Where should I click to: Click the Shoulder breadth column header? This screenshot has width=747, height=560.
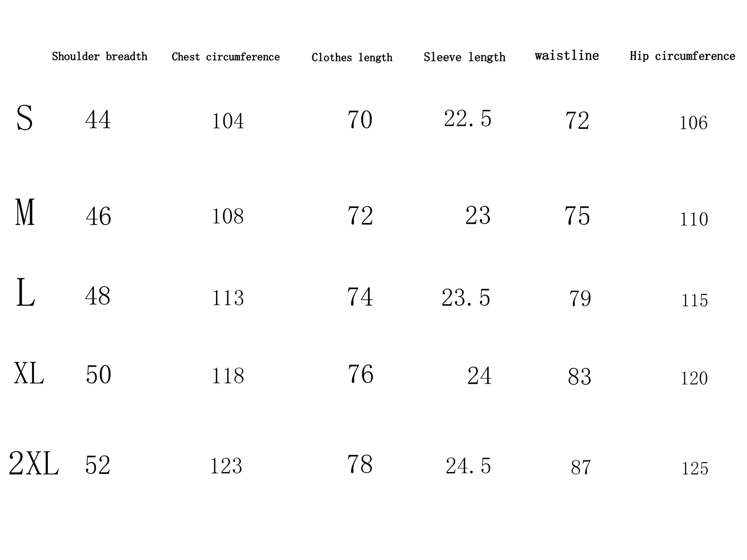point(100,56)
